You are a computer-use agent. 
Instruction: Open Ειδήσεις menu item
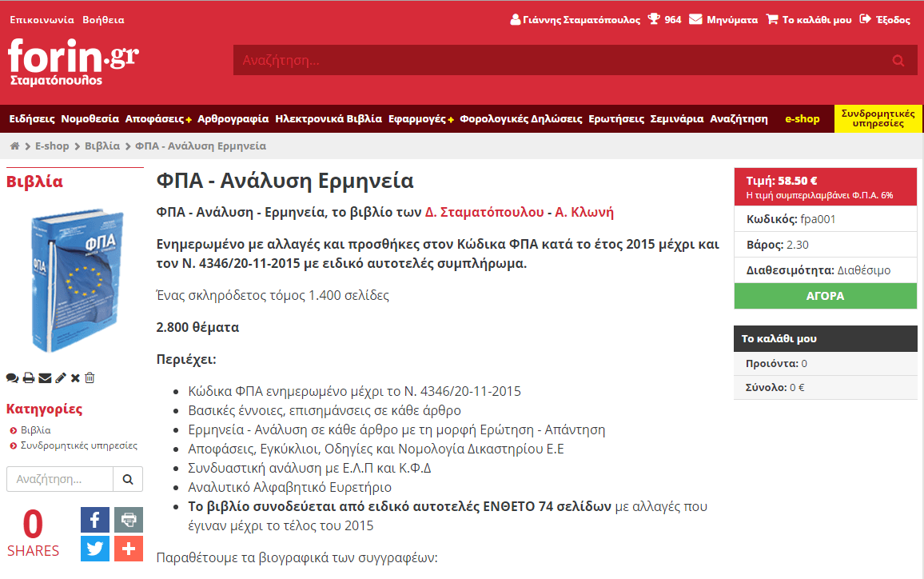pyautogui.click(x=32, y=118)
